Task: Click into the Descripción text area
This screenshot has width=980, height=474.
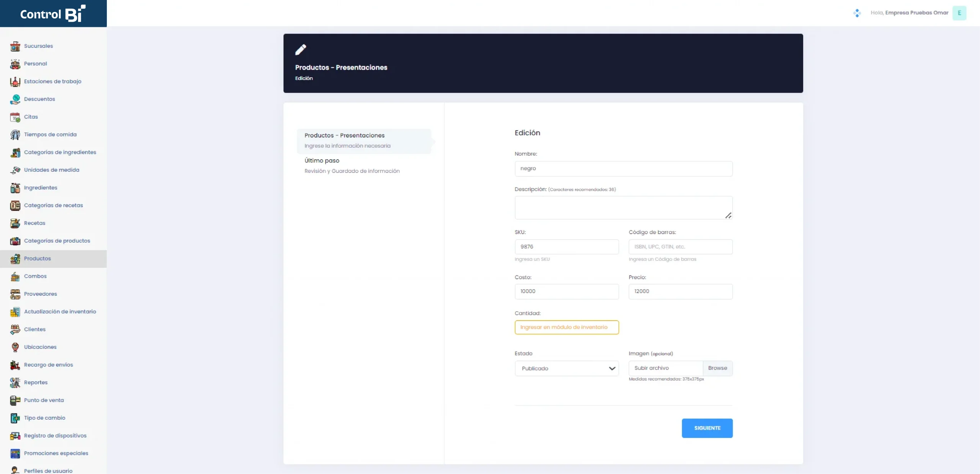Action: tap(624, 208)
